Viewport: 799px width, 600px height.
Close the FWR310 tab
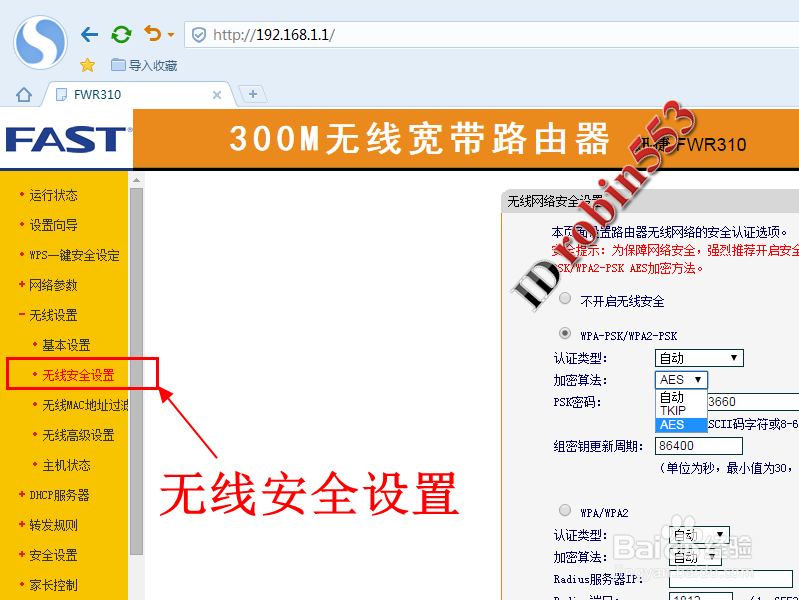point(217,95)
